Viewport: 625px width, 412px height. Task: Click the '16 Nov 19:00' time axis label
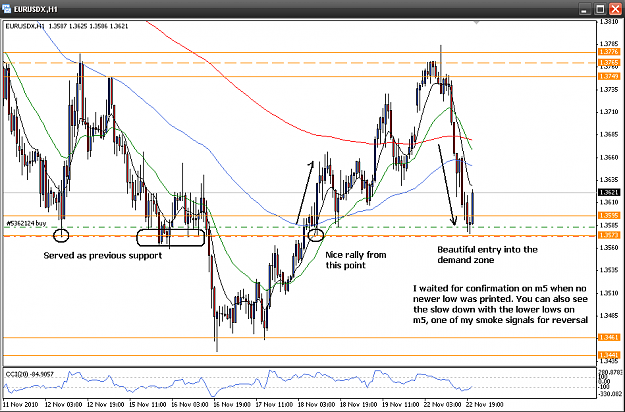(232, 404)
